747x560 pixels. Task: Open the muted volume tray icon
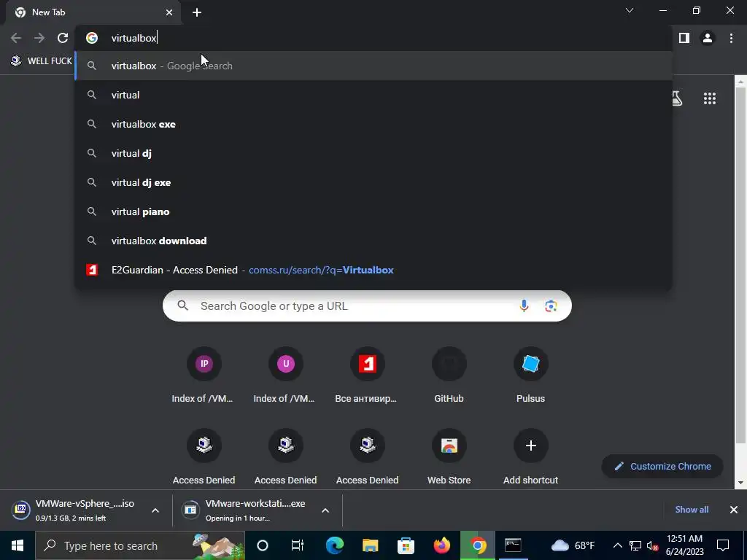[653, 545]
